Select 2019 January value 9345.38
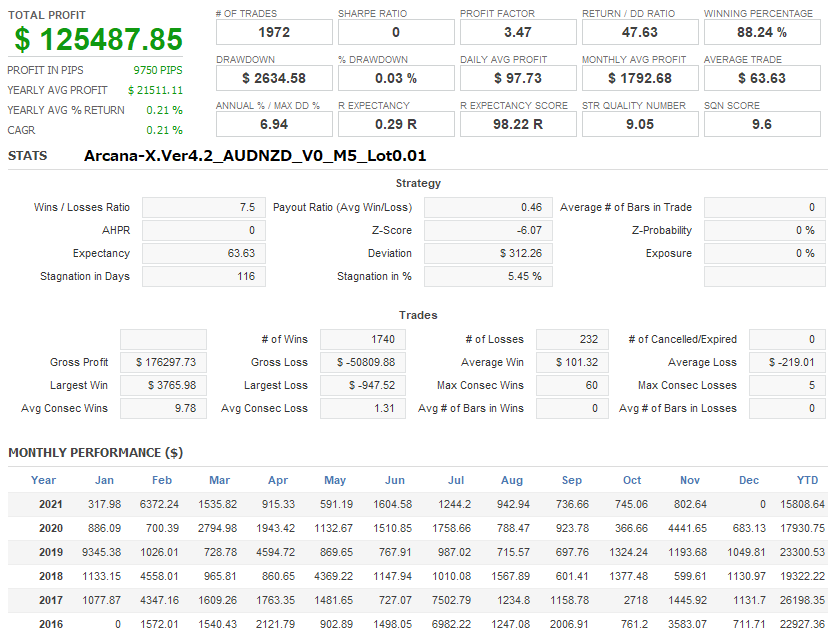 point(102,552)
